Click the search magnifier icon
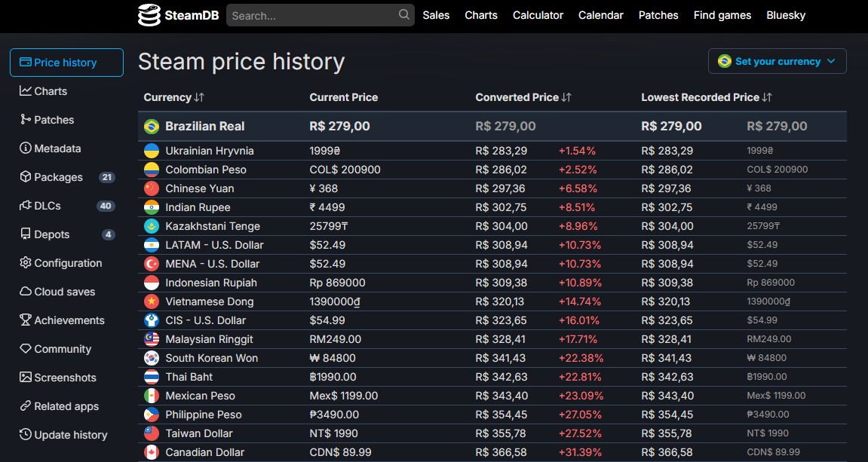Viewport: 868px width, 462px height. pos(404,15)
